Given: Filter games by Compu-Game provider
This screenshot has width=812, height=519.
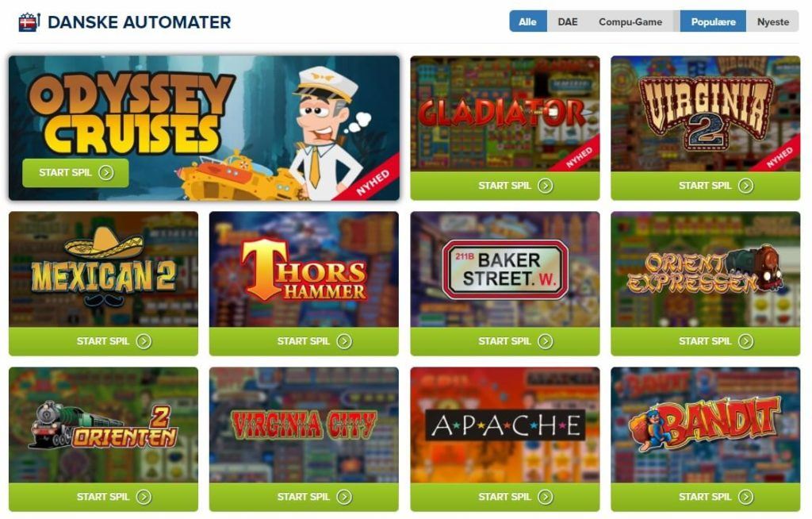Looking at the screenshot, I should (630, 21).
